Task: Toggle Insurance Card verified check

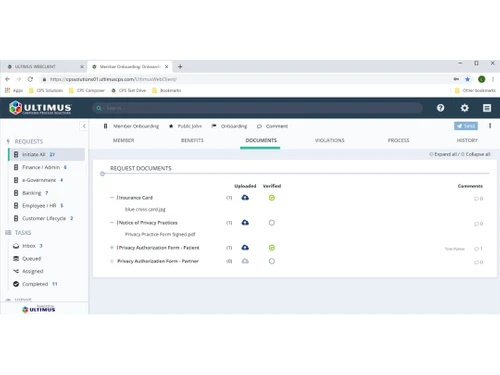Action: [x=272, y=198]
